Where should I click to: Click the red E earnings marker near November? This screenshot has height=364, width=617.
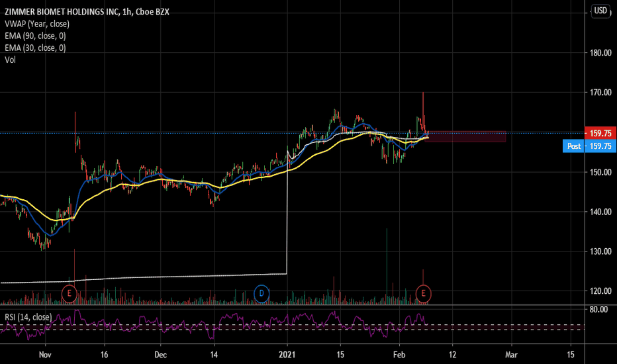tap(70, 294)
